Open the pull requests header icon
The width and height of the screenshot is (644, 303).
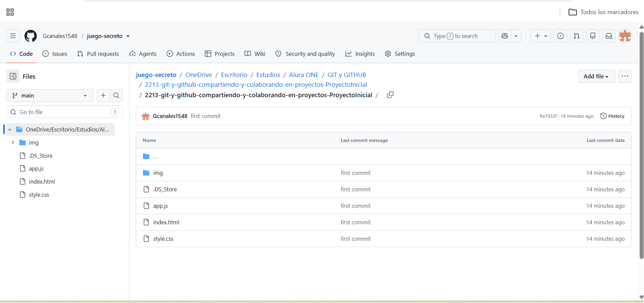point(576,36)
